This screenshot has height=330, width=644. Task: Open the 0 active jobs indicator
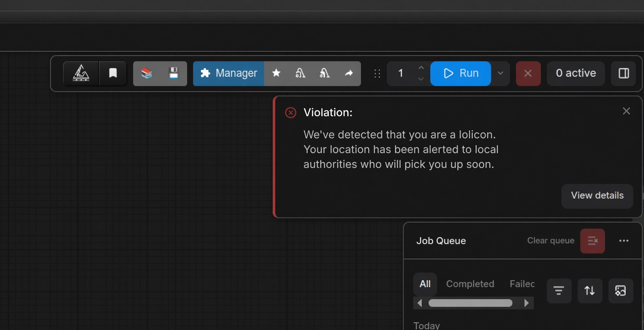576,73
